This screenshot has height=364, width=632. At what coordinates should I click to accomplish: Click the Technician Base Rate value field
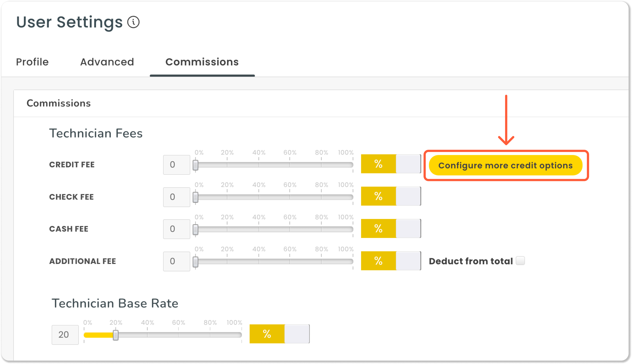tap(65, 335)
